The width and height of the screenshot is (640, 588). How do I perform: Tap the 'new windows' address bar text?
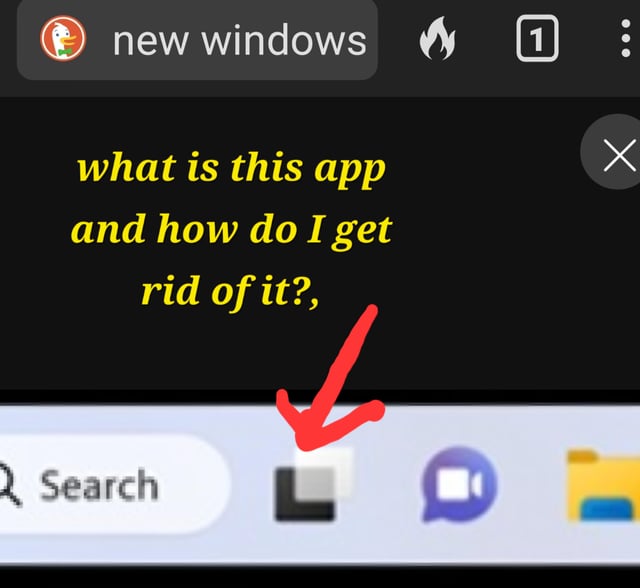point(240,40)
